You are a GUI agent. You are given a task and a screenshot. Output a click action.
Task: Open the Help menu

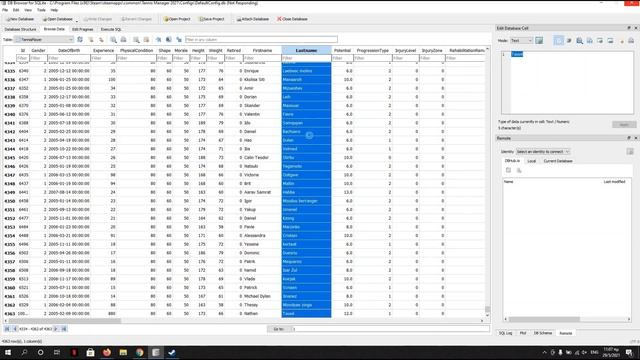54,10
